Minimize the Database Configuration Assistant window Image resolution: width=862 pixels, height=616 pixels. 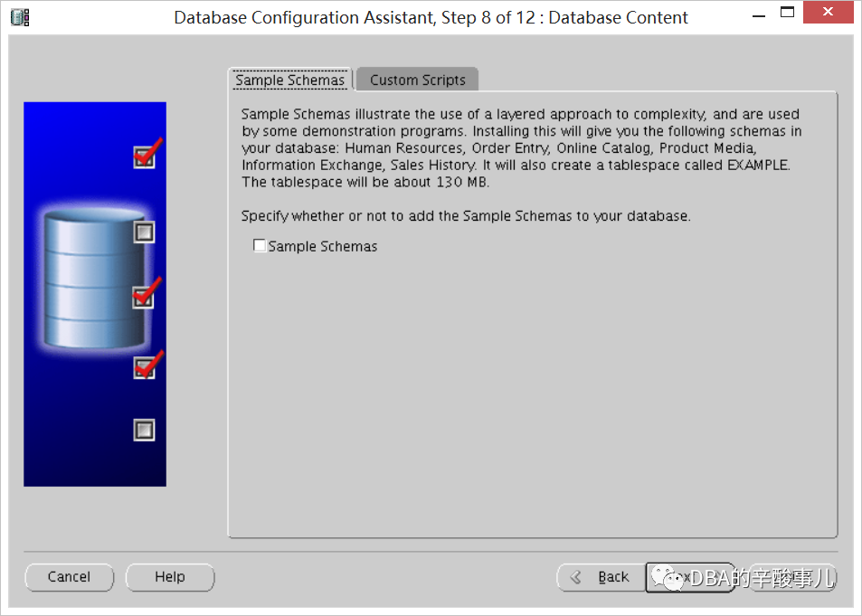click(x=759, y=16)
